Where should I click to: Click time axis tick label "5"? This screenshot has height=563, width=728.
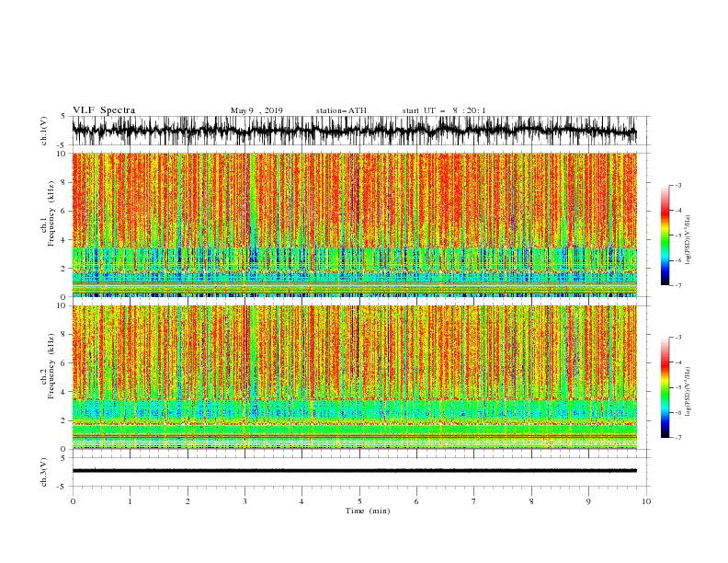[359, 501]
